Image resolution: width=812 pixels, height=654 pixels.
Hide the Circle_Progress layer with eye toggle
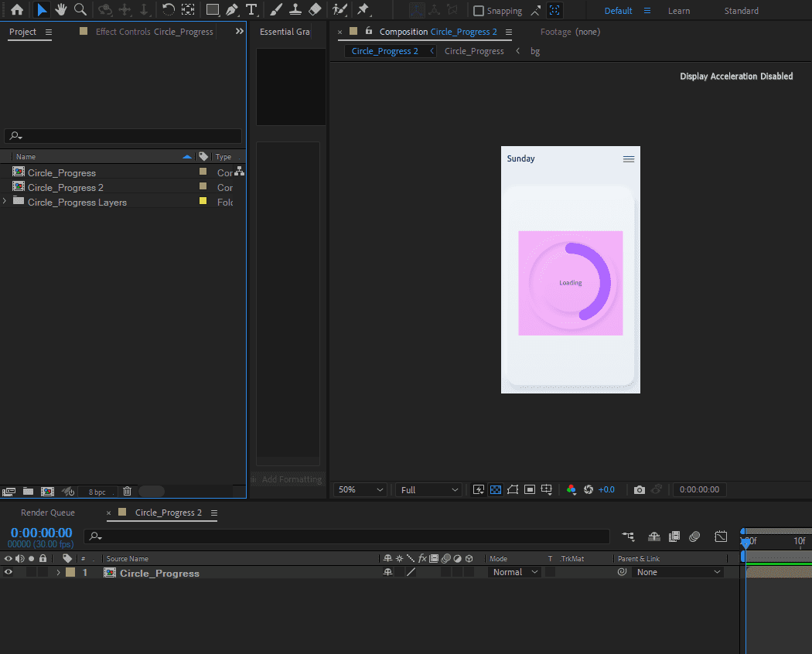[9, 572]
